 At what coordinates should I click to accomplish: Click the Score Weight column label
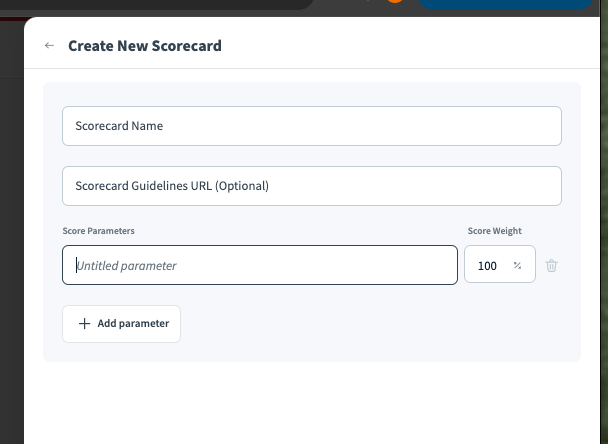pos(494,231)
